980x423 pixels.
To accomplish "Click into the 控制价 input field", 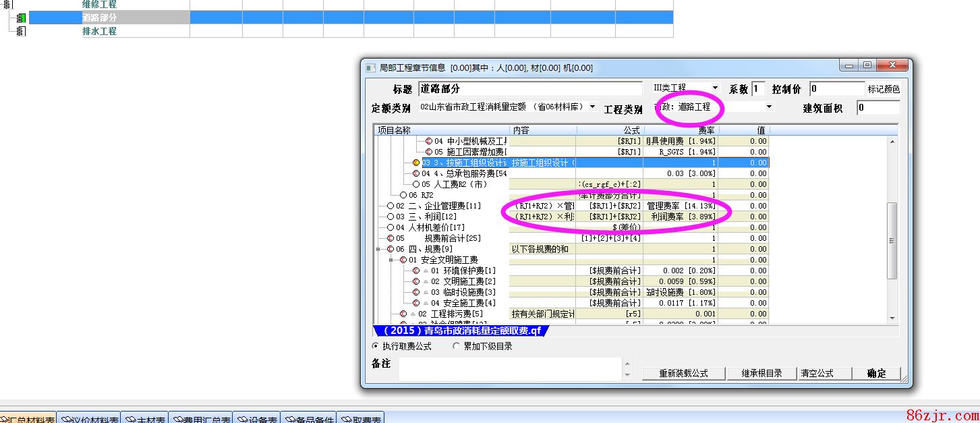I will (836, 89).
